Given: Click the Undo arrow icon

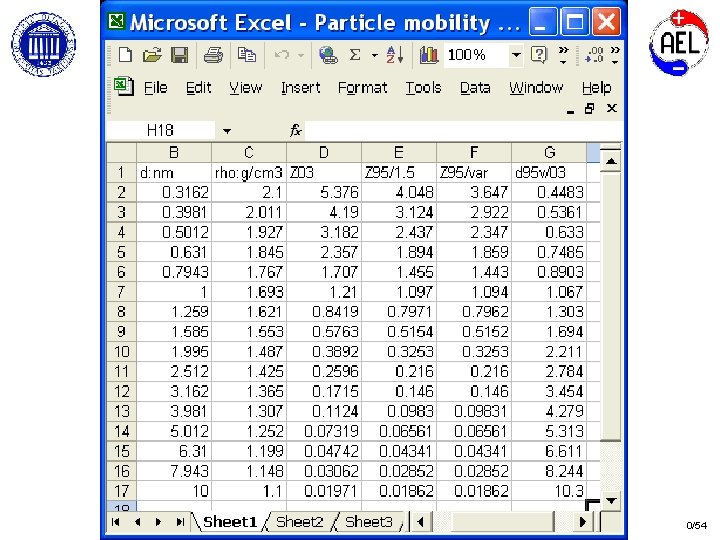Looking at the screenshot, I should coord(281,55).
